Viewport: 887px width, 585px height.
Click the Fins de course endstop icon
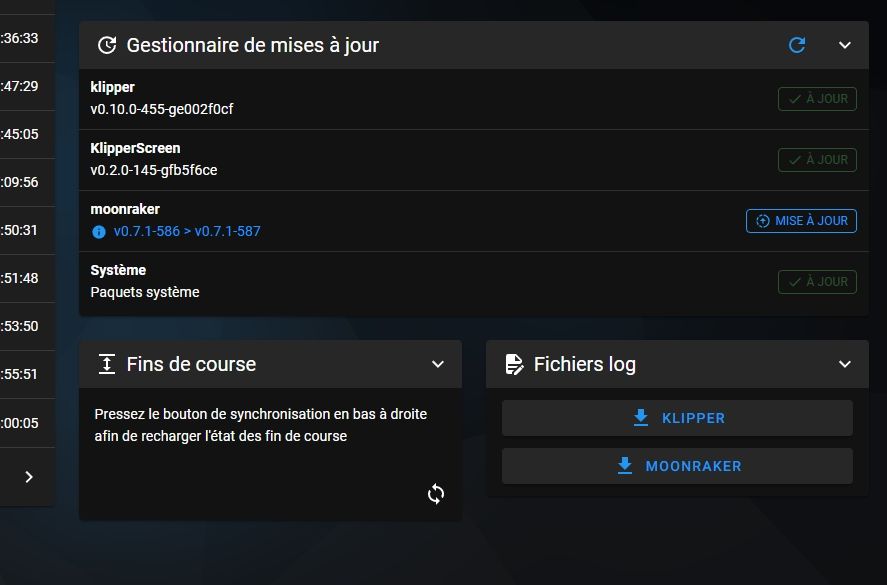point(107,364)
